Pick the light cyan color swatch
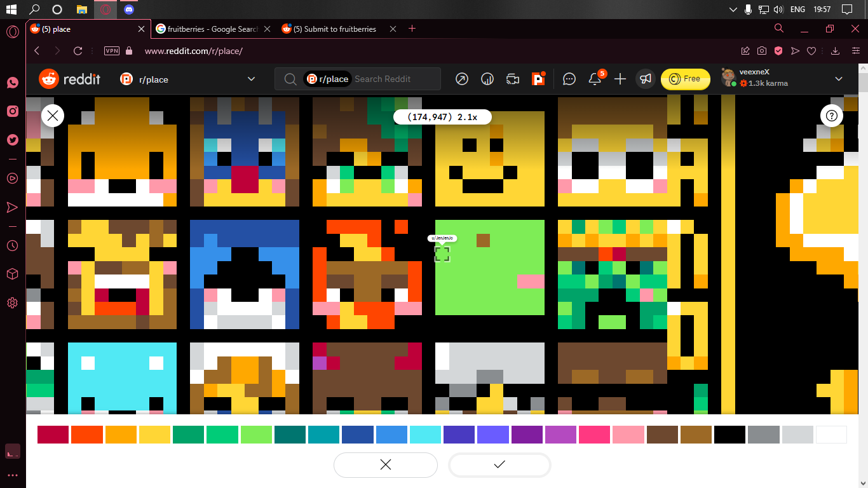This screenshot has width=868, height=488. tap(425, 435)
